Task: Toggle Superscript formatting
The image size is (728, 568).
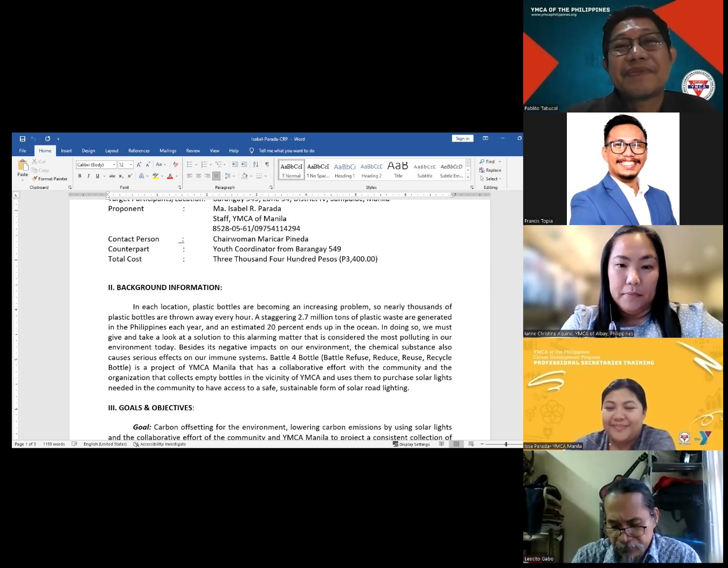Action: 130,176
